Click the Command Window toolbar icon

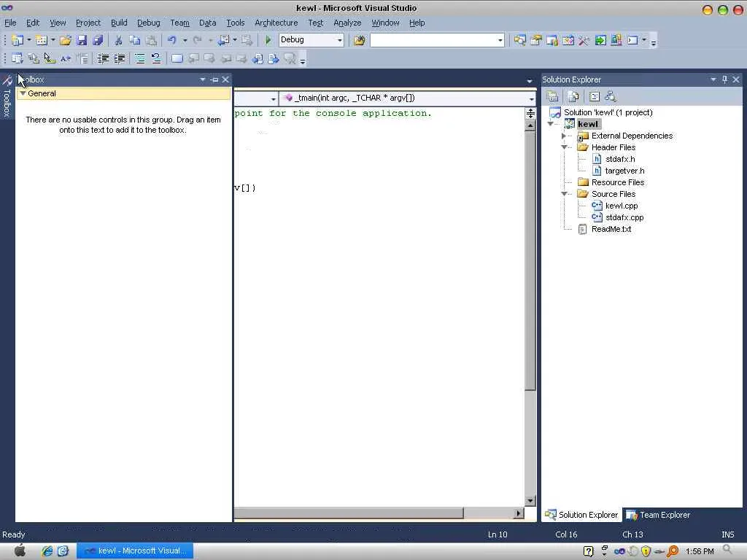[632, 41]
